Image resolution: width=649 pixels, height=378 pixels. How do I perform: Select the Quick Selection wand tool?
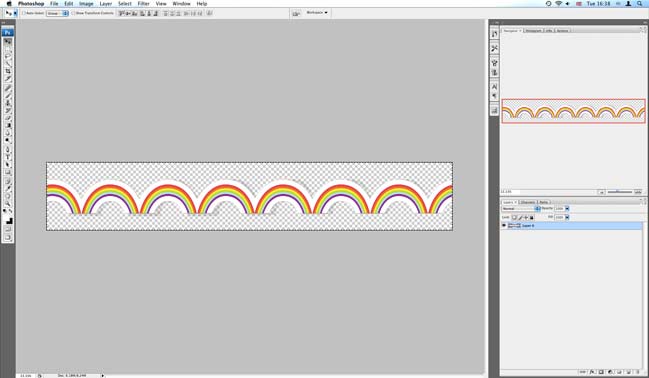tap(8, 64)
